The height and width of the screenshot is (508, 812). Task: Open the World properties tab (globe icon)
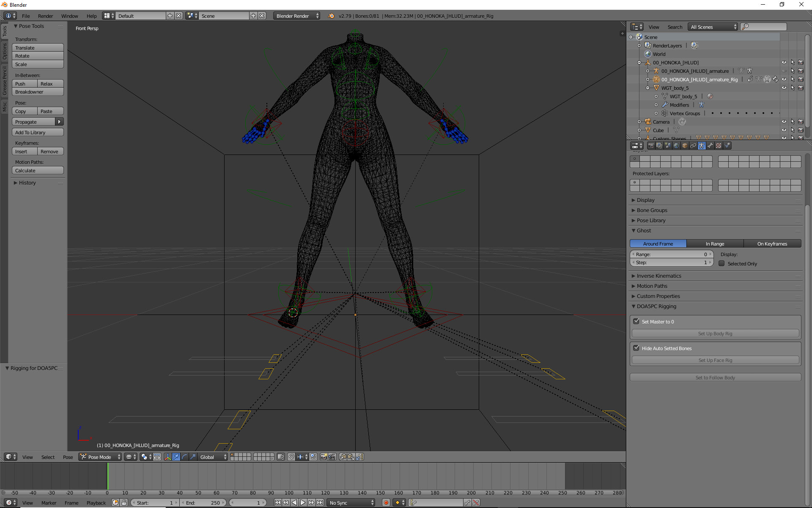click(x=676, y=146)
